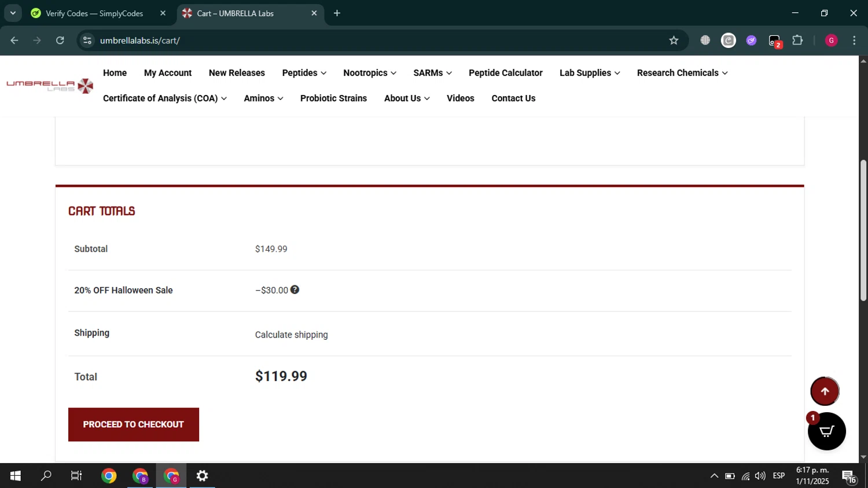This screenshot has width=868, height=488.
Task: Open a new browser tab
Action: (337, 13)
